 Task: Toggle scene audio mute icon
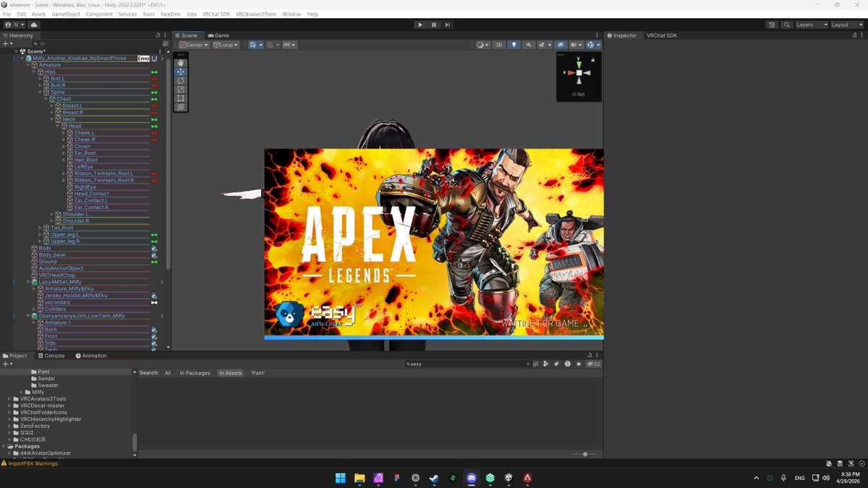point(528,45)
